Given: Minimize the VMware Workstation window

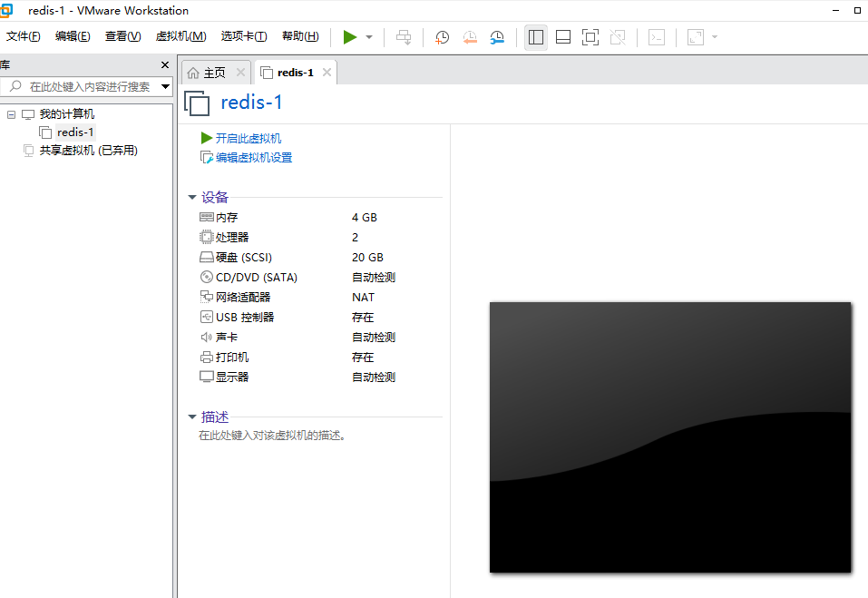Looking at the screenshot, I should (x=835, y=11).
